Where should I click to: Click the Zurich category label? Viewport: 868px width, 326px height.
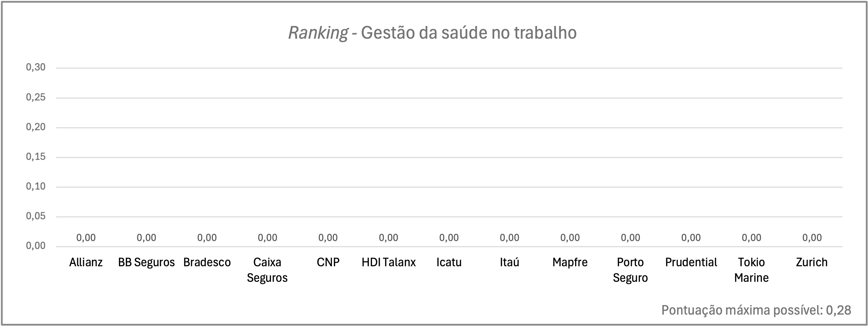point(812,262)
